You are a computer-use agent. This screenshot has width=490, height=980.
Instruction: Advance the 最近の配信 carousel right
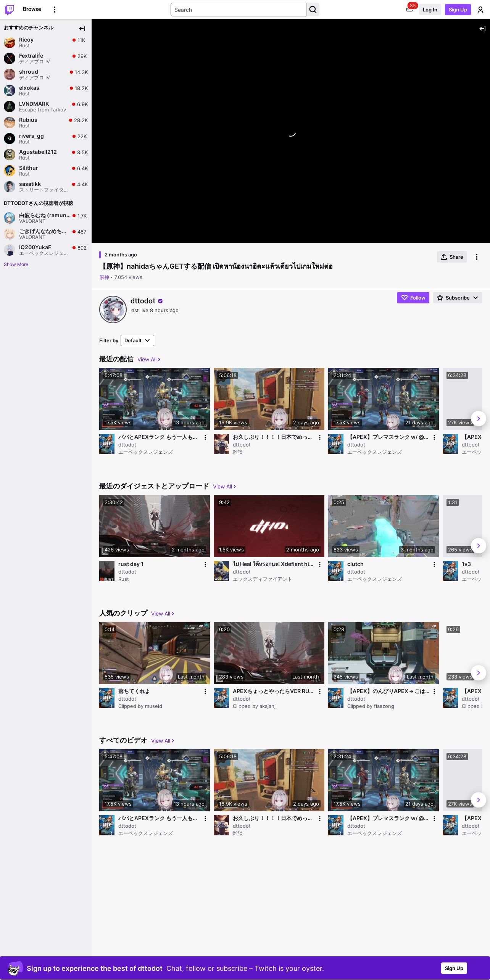point(479,419)
